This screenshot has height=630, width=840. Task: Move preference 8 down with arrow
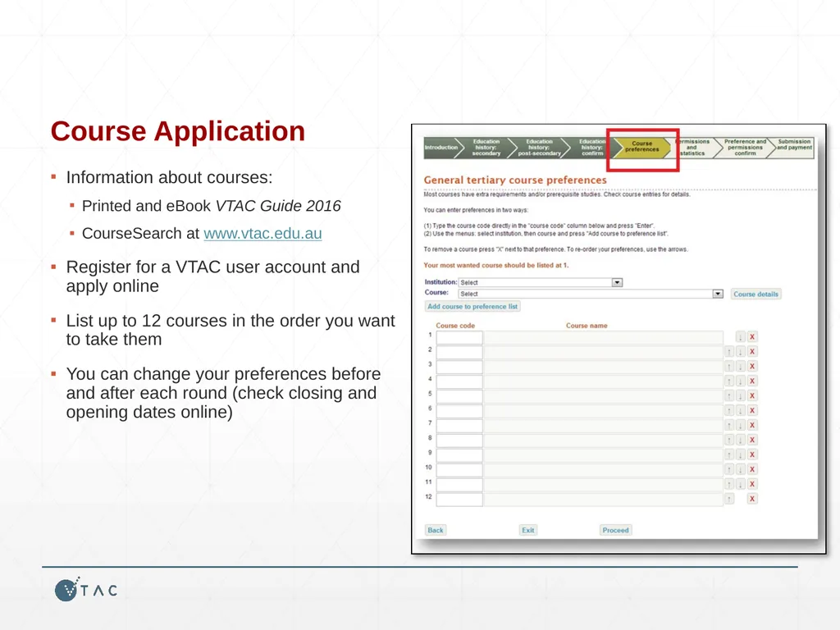pyautogui.click(x=741, y=440)
